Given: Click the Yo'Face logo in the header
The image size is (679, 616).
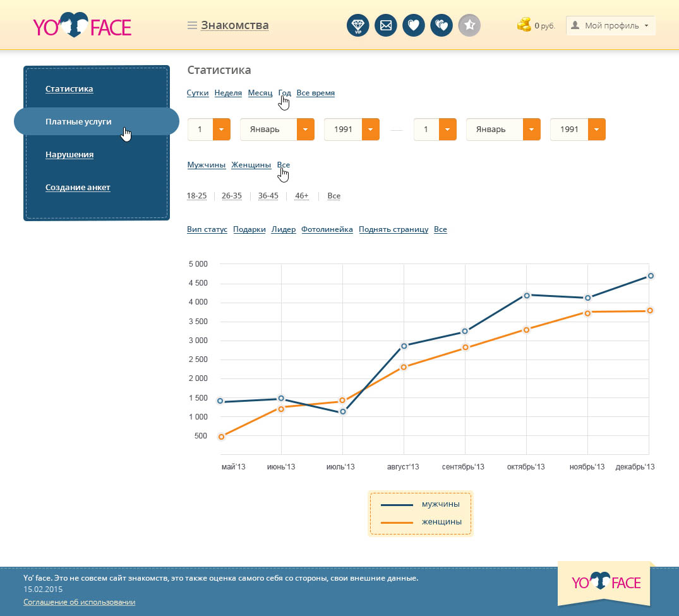Looking at the screenshot, I should click(82, 25).
